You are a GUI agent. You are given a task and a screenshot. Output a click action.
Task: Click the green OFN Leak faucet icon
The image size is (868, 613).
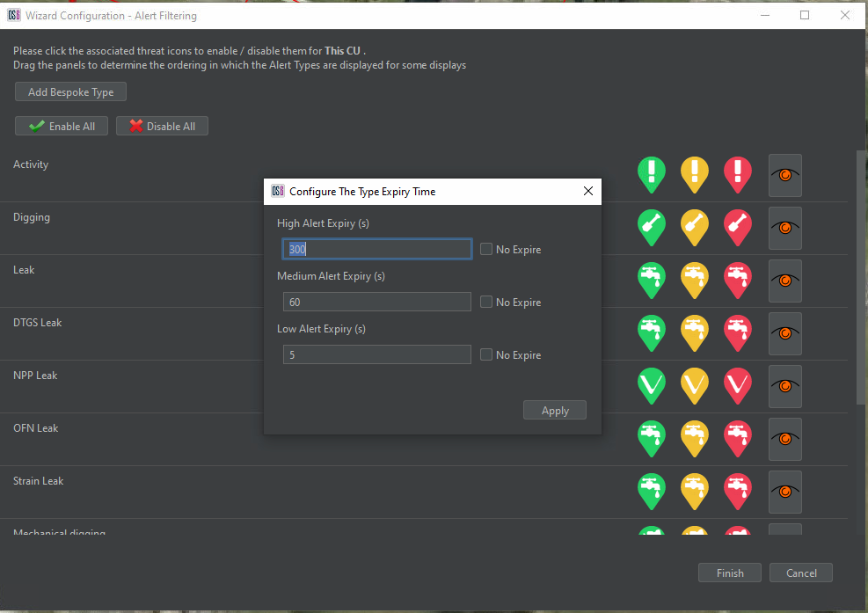pyautogui.click(x=651, y=437)
